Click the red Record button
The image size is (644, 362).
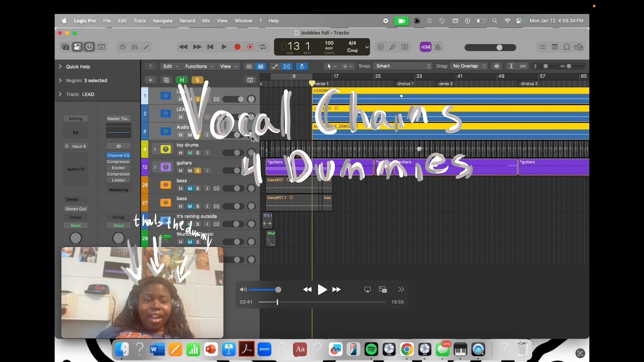pos(237,47)
